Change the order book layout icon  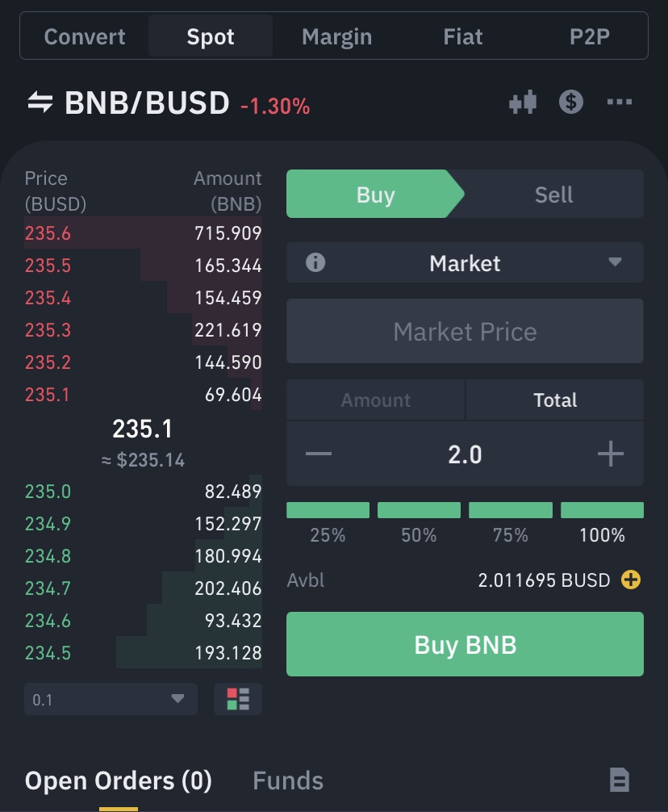(x=238, y=699)
